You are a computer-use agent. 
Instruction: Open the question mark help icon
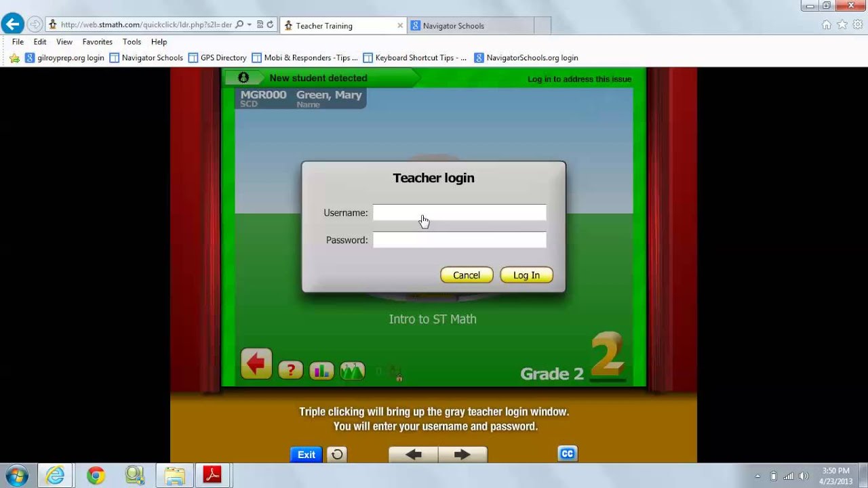click(x=290, y=370)
